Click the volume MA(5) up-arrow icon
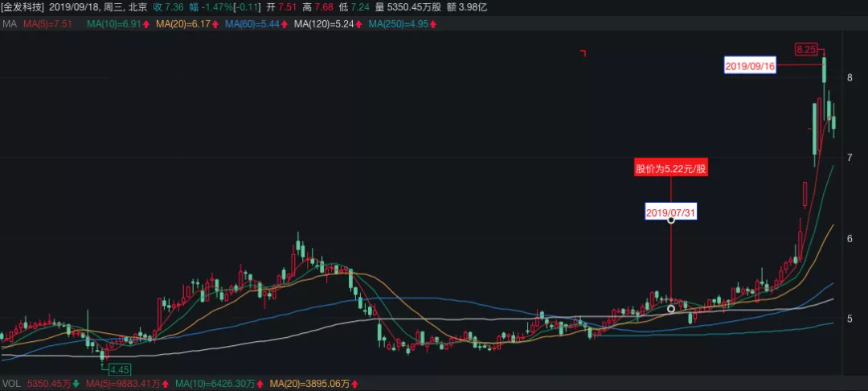The height and width of the screenshot is (391, 868). click(166, 383)
